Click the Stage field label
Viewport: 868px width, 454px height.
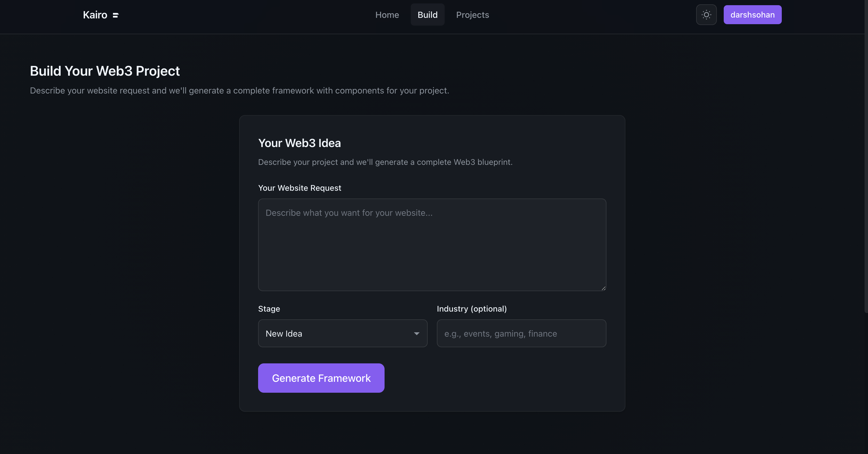point(269,309)
